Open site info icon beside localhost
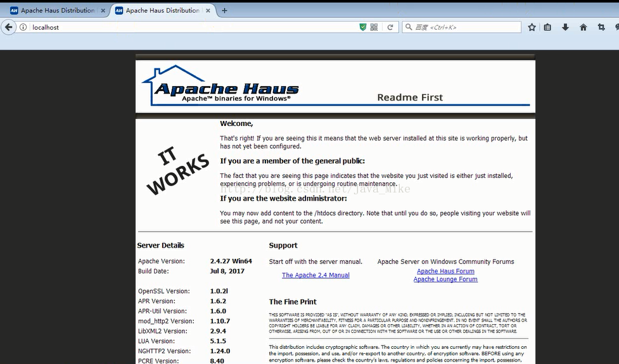Image resolution: width=619 pixels, height=364 pixels. point(23,27)
